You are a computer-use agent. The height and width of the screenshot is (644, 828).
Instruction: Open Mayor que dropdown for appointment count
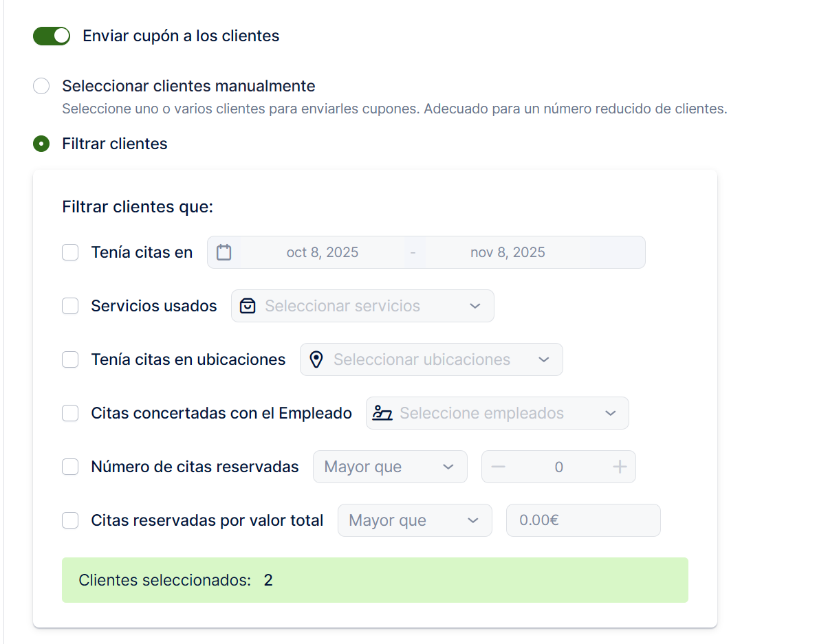[389, 467]
